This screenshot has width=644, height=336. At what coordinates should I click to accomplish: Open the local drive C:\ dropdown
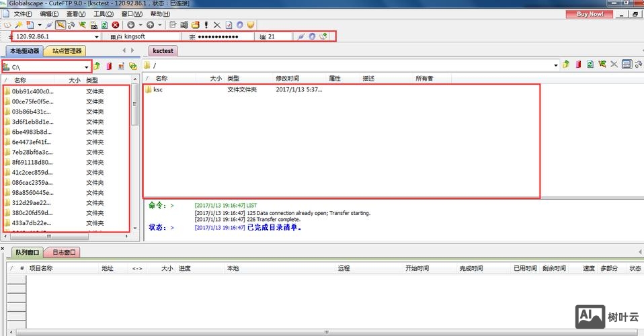(x=87, y=67)
